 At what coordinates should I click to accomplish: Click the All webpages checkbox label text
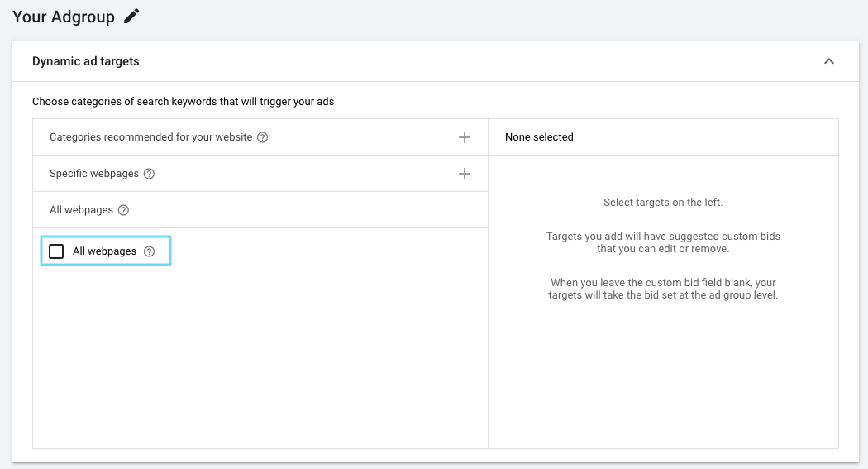[104, 251]
